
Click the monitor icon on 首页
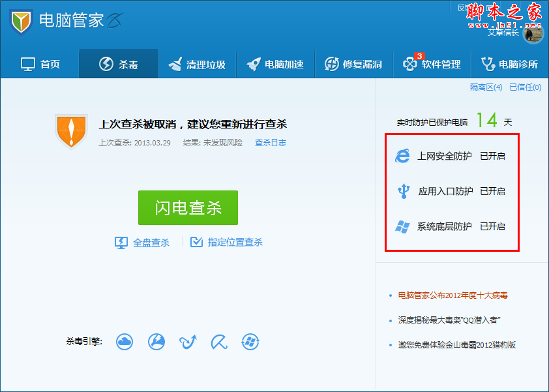point(27,64)
